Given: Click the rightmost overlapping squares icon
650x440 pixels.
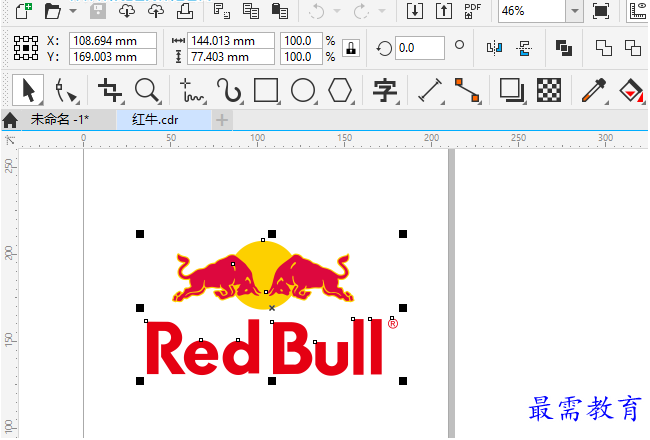Looking at the screenshot, I should (x=633, y=48).
